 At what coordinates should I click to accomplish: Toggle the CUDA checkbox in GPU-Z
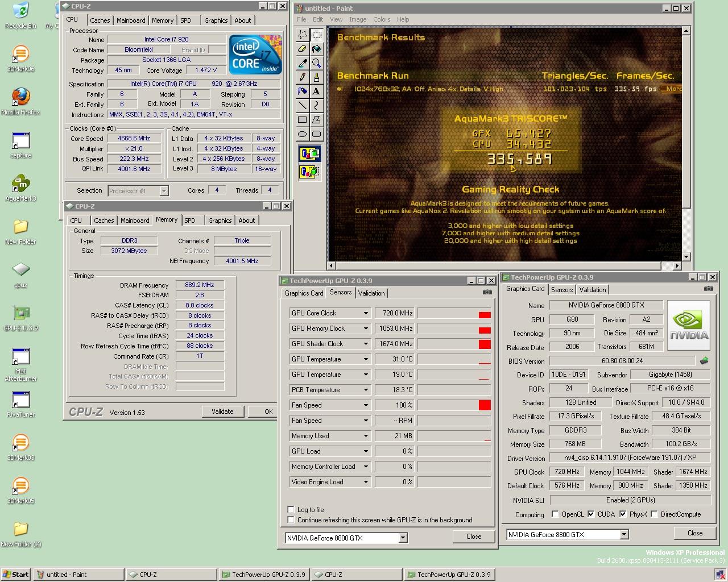point(591,514)
